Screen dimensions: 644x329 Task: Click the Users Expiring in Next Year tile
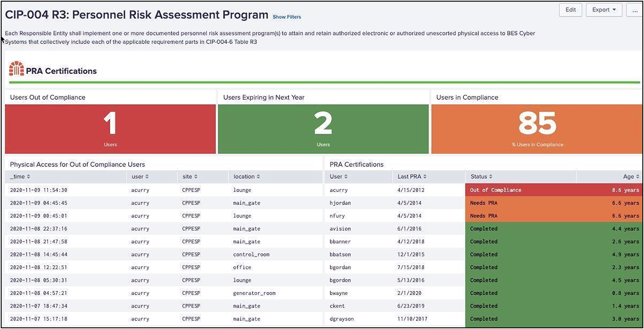click(x=323, y=129)
